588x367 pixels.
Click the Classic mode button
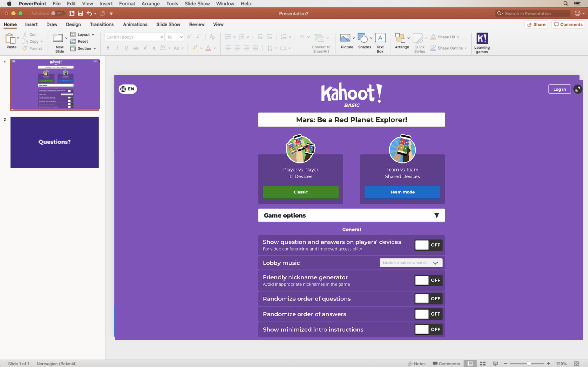tap(300, 191)
